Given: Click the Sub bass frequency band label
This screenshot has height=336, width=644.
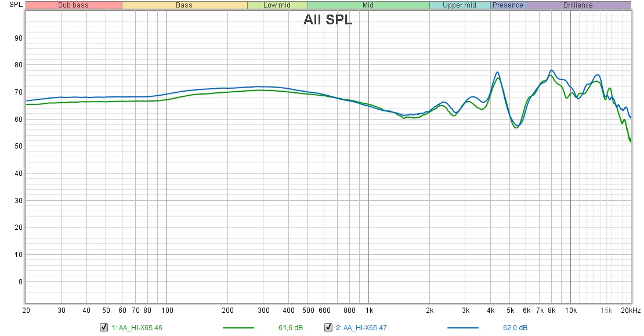Looking at the screenshot, I should coord(74,5).
